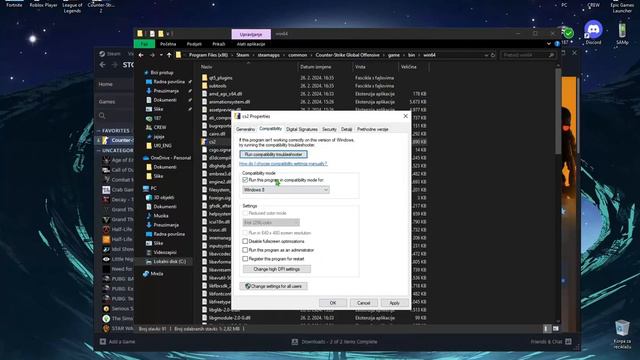Click the Apply button
Screen dimensions: 640x360
click(x=394, y=303)
